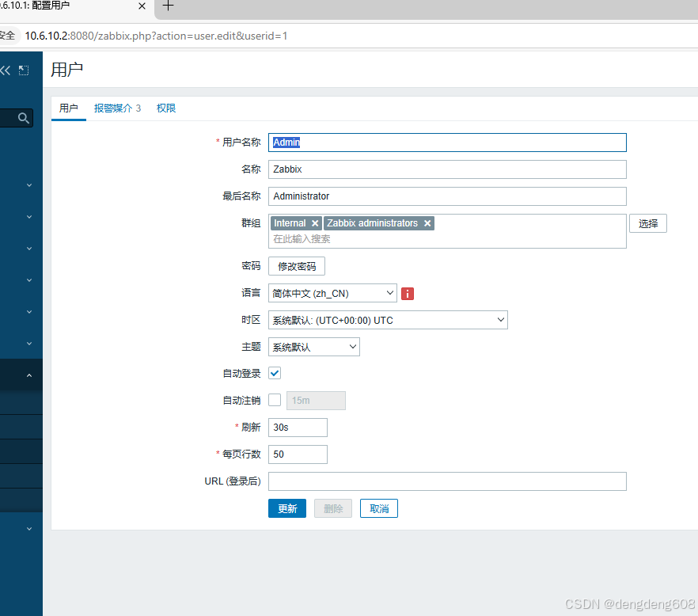The image size is (698, 616).
Task: Open the 时区 timezone dropdown
Action: (x=388, y=320)
